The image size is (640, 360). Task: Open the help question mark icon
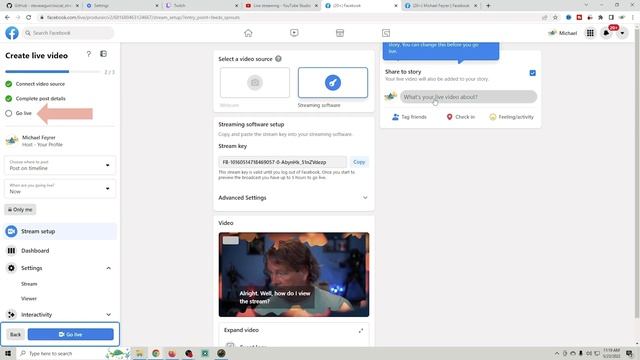(89, 54)
